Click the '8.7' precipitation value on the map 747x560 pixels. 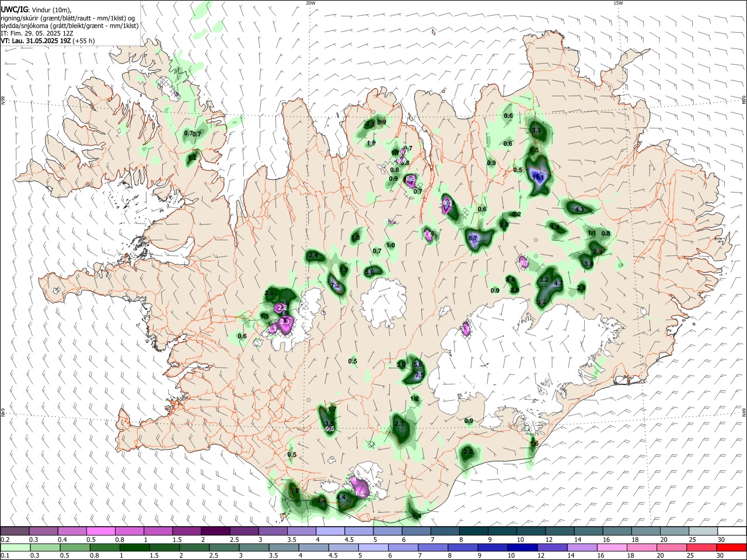473,238
